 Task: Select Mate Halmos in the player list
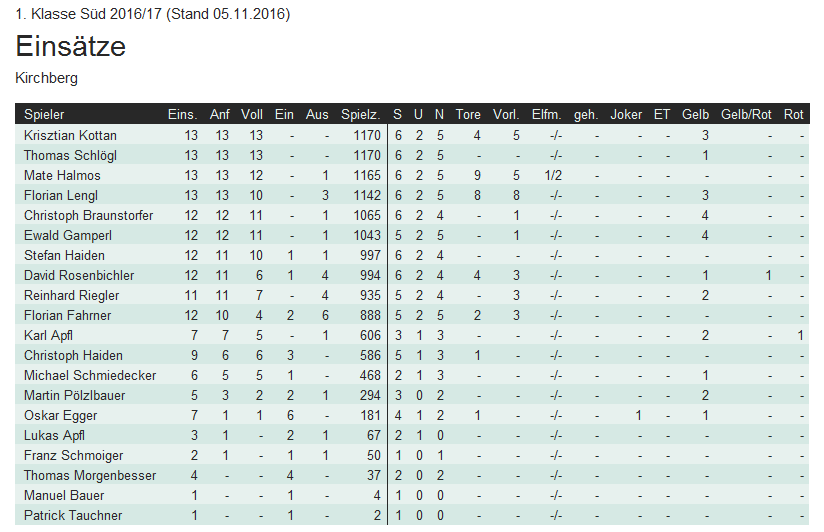click(62, 175)
